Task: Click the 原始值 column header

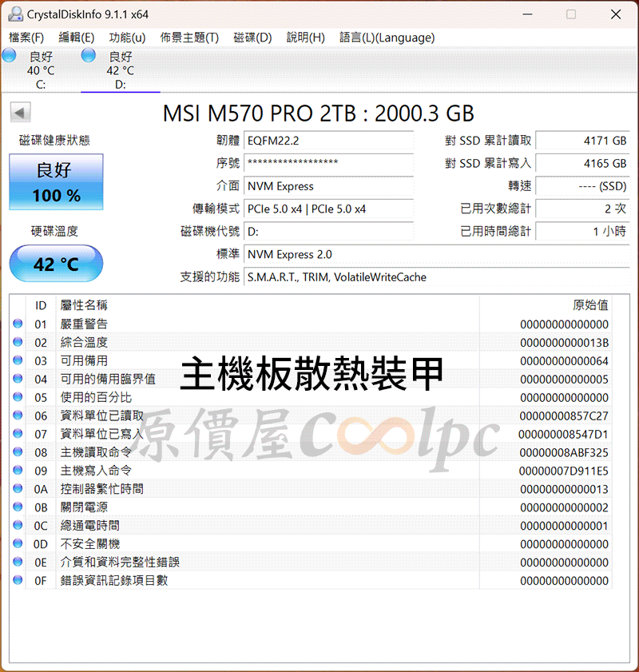Action: click(x=590, y=305)
